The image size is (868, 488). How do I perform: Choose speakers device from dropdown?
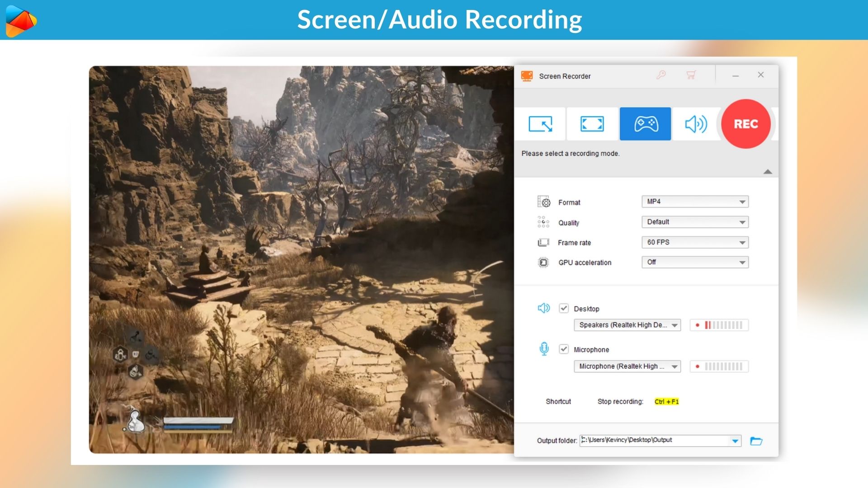(627, 325)
